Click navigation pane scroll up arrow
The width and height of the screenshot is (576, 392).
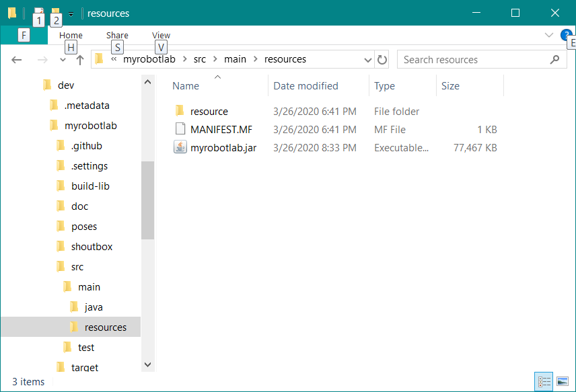(x=147, y=82)
